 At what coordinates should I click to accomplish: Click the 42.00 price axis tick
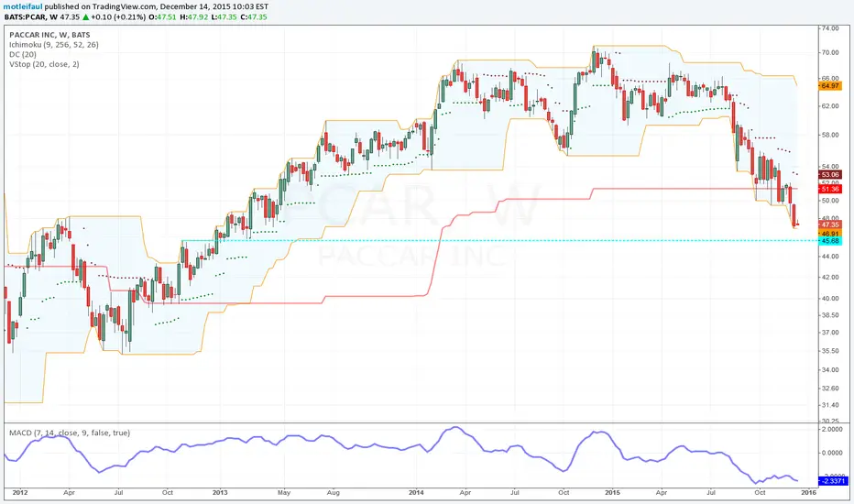coord(830,277)
